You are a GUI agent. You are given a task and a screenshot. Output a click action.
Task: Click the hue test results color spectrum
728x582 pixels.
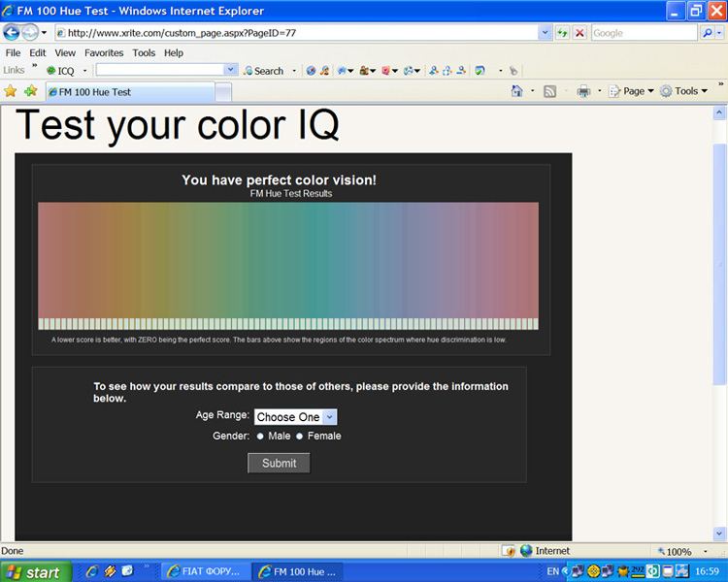click(x=287, y=260)
